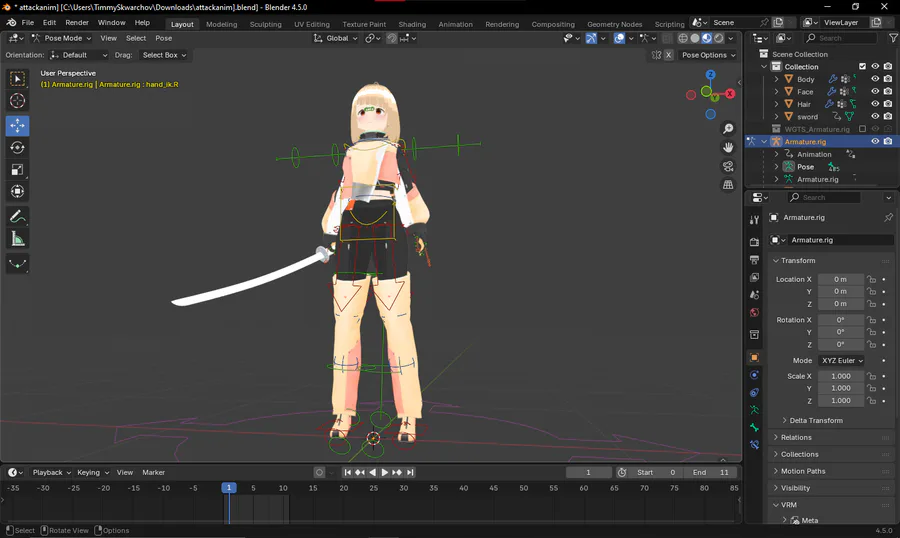Screen dimensions: 900x538
Task: Enable WGTS_Armature.rig collection checkbox
Action: [862, 129]
